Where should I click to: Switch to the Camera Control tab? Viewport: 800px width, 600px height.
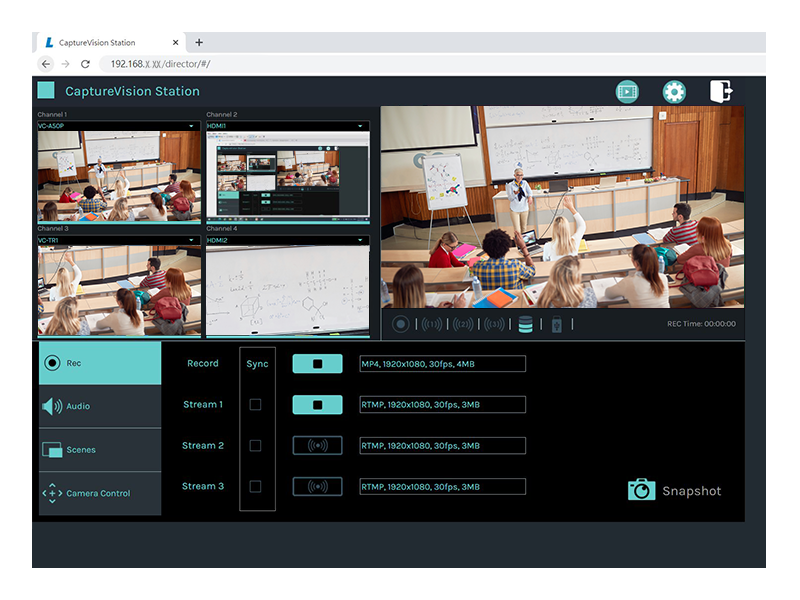pyautogui.click(x=99, y=494)
